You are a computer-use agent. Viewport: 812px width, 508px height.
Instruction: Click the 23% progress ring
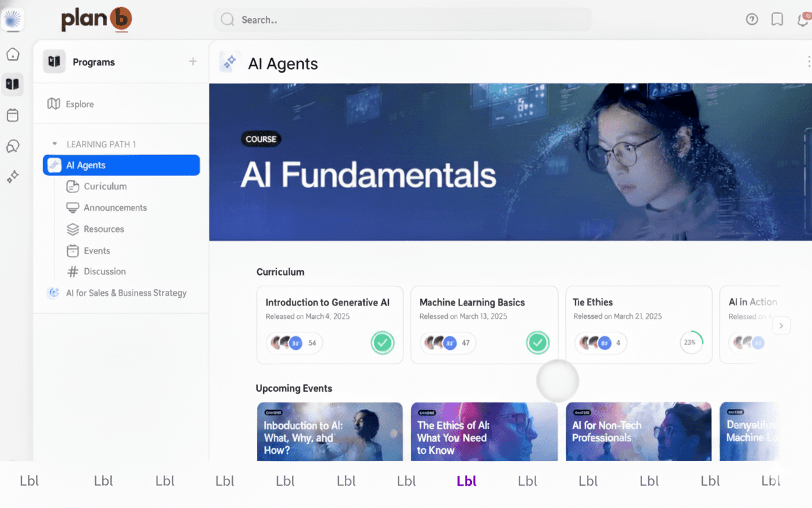click(x=690, y=342)
